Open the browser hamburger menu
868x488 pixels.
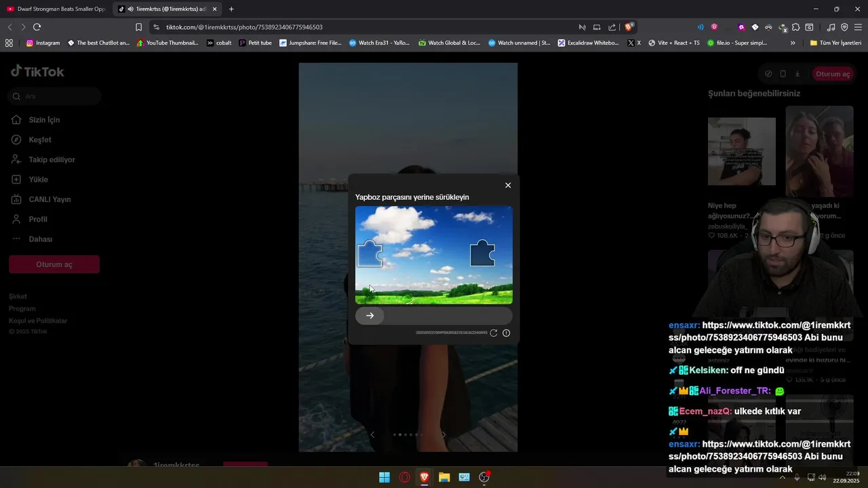pyautogui.click(x=859, y=27)
